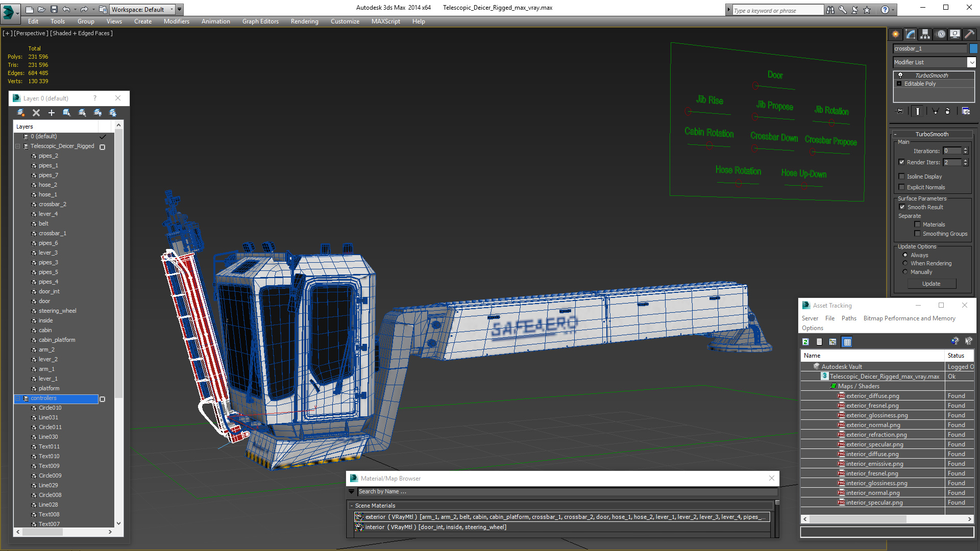Viewport: 980px width, 551px height.
Task: Click the Pin Stack icon
Action: [899, 111]
